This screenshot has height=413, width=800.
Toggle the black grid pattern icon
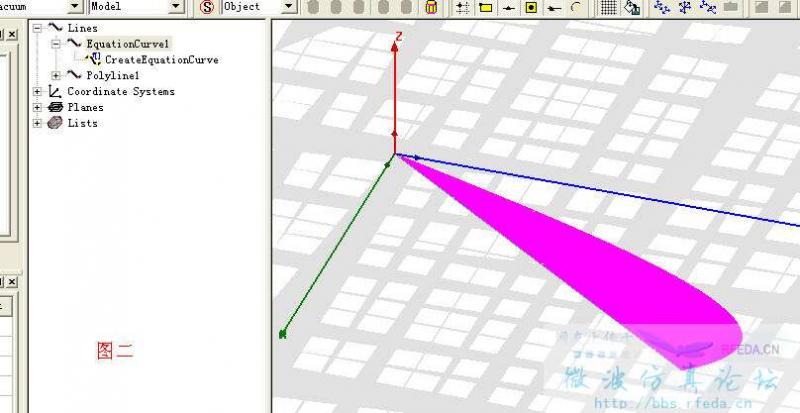pyautogui.click(x=608, y=7)
